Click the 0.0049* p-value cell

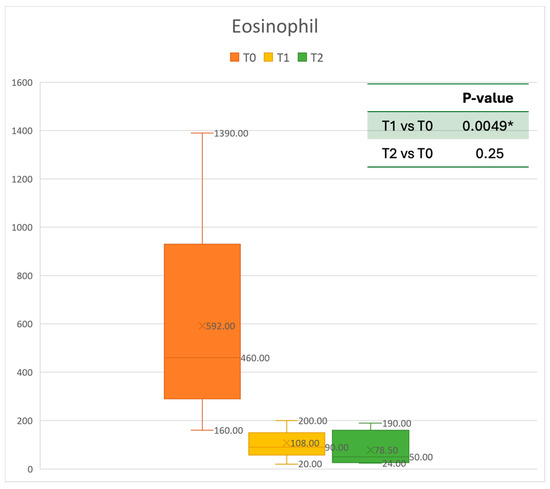point(488,126)
